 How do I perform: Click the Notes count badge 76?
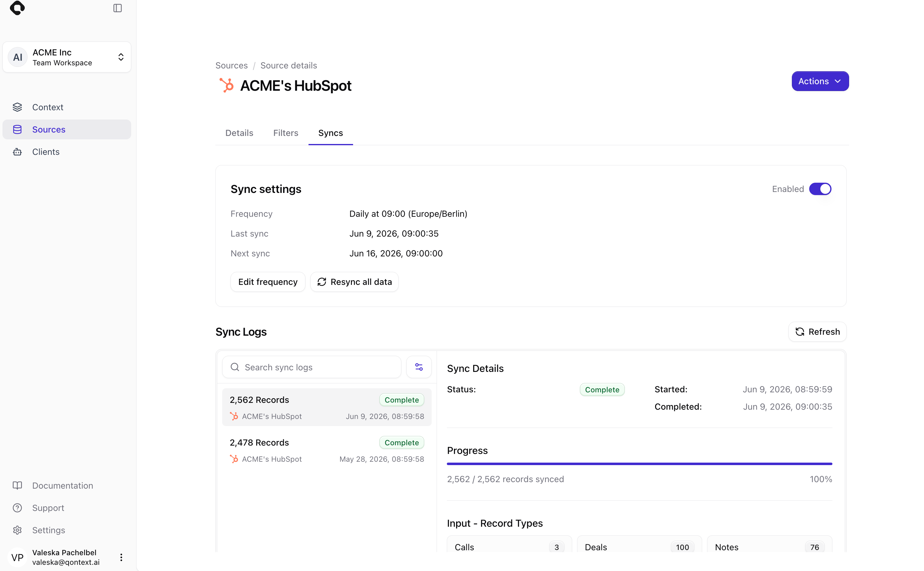coord(814,547)
